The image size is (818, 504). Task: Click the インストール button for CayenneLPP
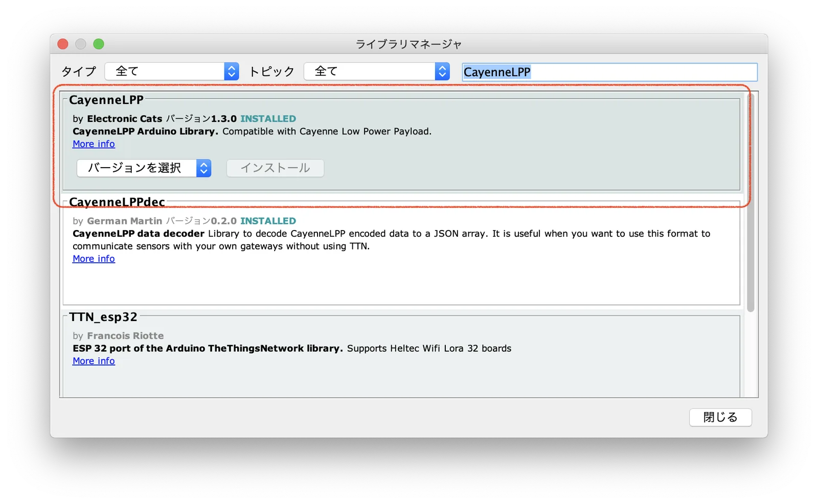click(275, 168)
